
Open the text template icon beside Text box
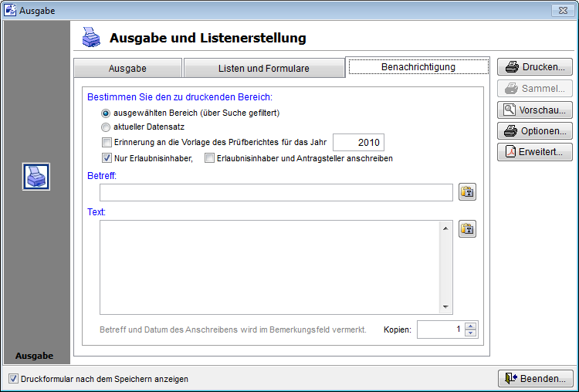467,228
